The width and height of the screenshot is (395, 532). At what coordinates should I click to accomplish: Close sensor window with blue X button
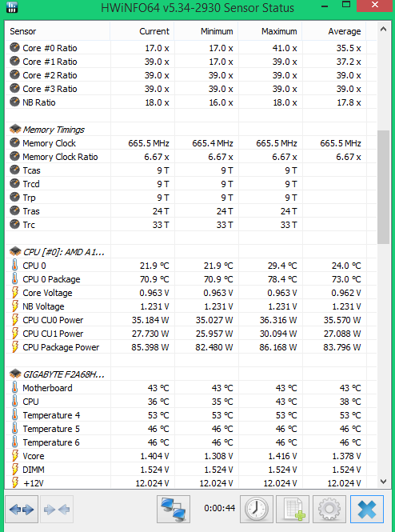pyautogui.click(x=367, y=510)
